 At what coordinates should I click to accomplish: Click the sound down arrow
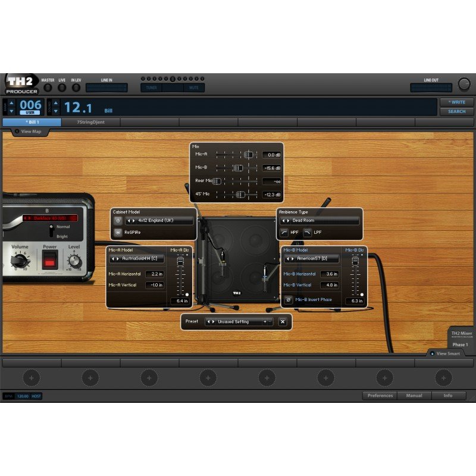coord(55,111)
